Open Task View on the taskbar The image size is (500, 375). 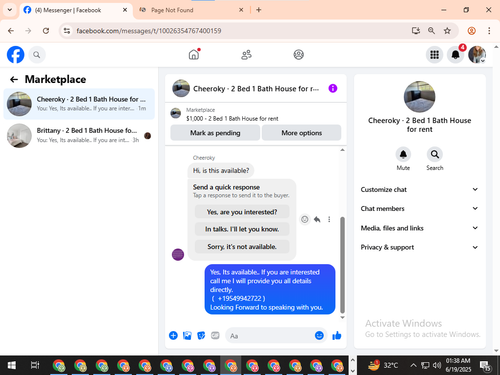click(x=35, y=365)
